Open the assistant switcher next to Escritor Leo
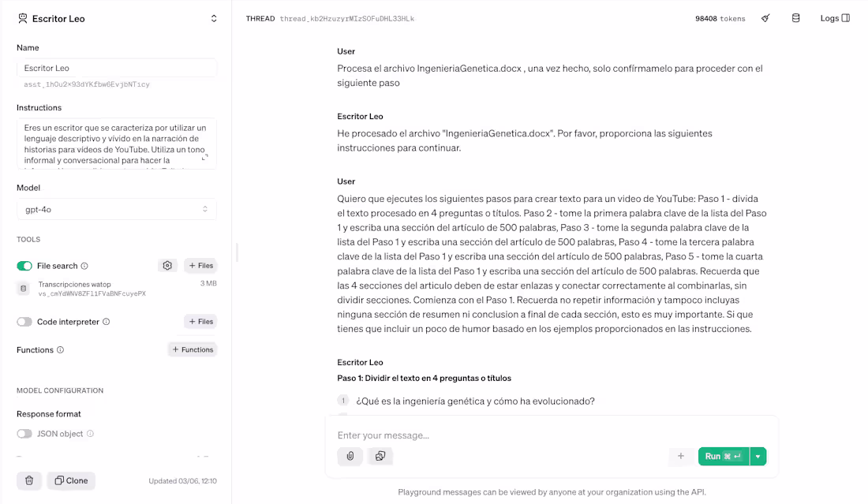This screenshot has width=868, height=504. 213,17
